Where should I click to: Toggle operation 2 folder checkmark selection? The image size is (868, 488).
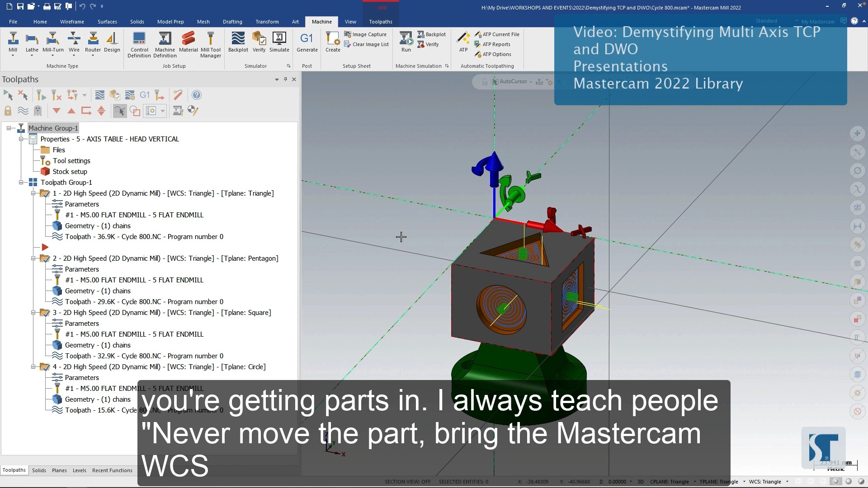(x=45, y=258)
